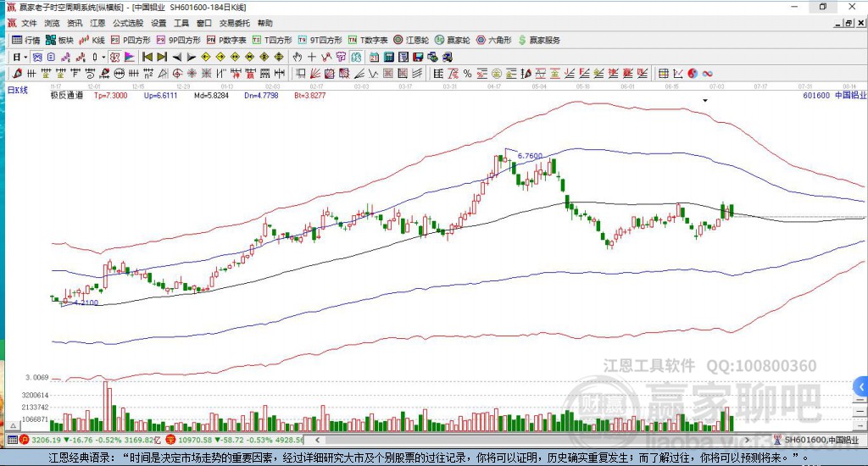This screenshot has width=868, height=466.
Task: Open the 9T四方形 tool
Action: click(x=320, y=41)
